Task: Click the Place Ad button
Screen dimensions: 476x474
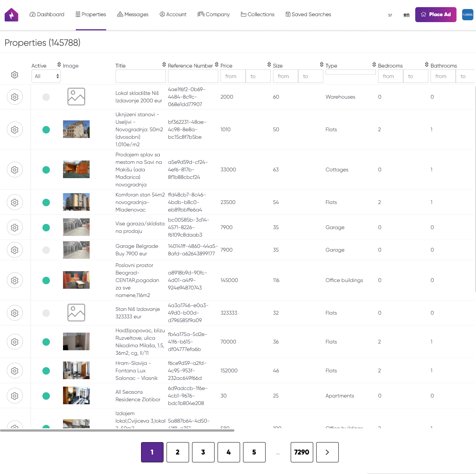Action: coord(435,15)
